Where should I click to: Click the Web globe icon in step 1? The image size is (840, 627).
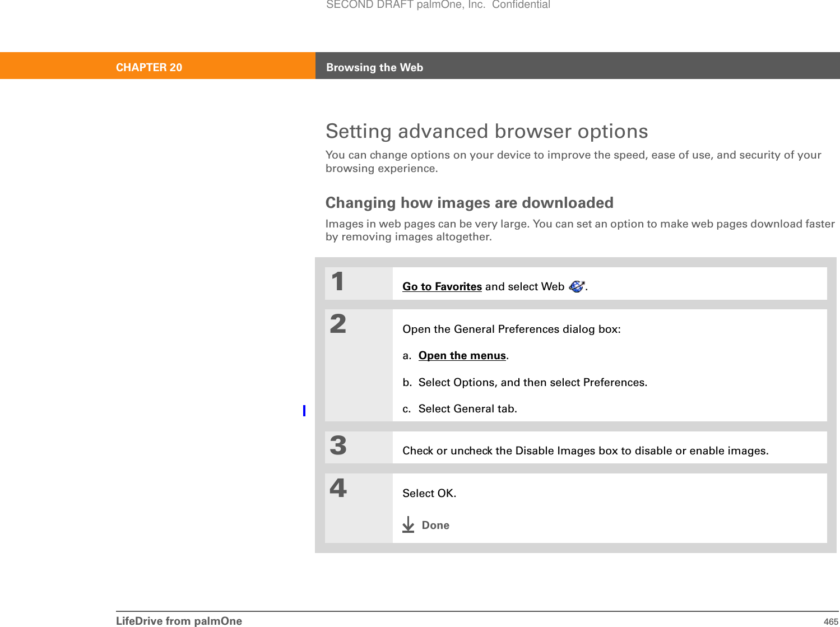coord(577,286)
